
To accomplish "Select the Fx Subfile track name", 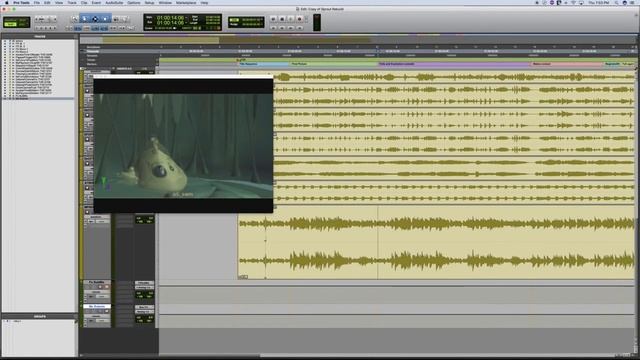I will coord(97,282).
